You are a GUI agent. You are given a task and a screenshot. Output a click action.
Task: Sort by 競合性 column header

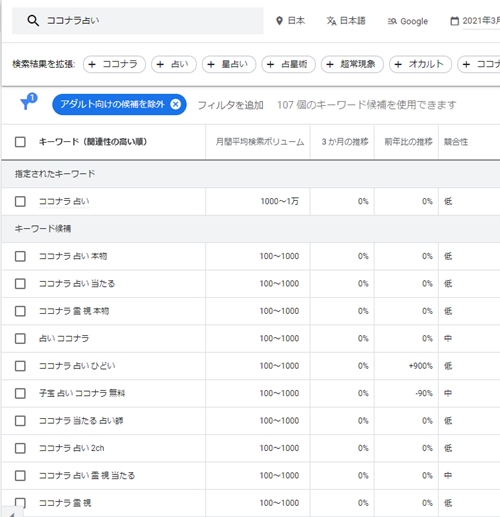pyautogui.click(x=456, y=142)
